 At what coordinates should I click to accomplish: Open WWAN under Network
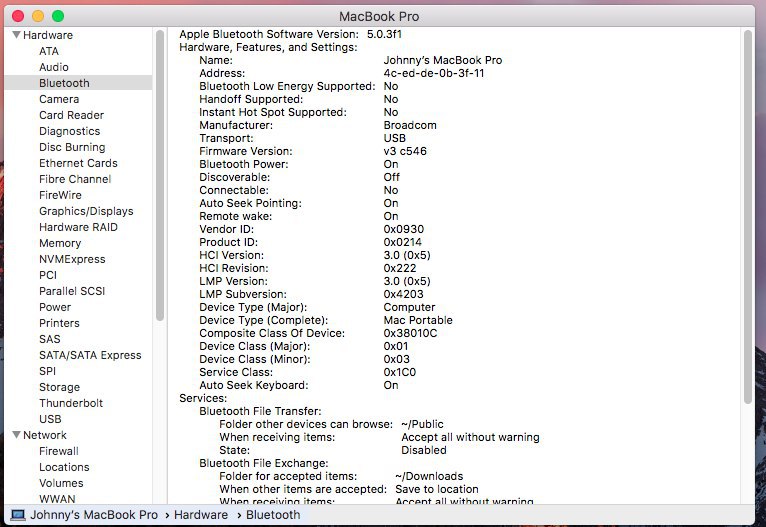point(57,499)
